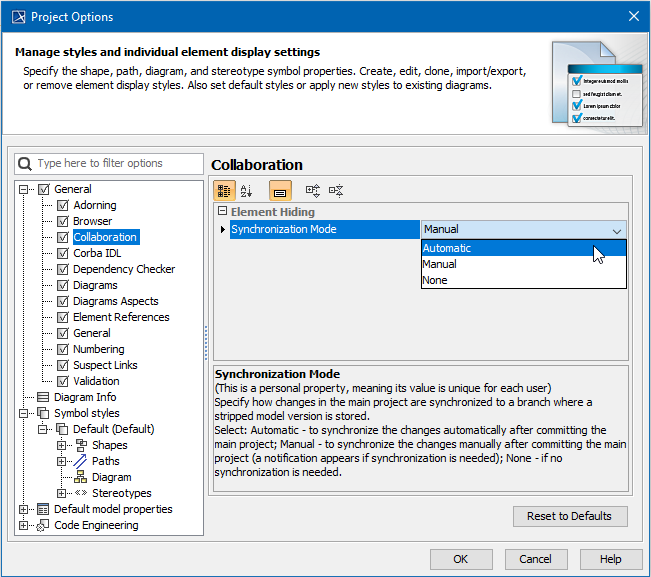Collapse all property groups
Image resolution: width=651 pixels, height=577 pixels.
coord(336,190)
